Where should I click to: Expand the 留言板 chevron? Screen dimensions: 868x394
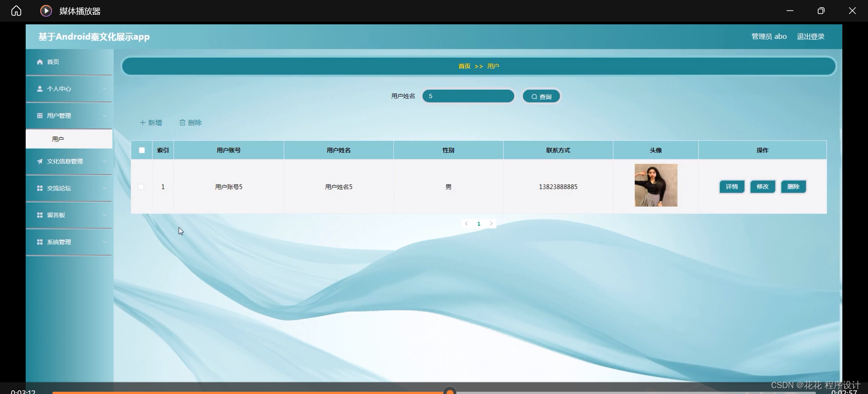click(x=104, y=215)
